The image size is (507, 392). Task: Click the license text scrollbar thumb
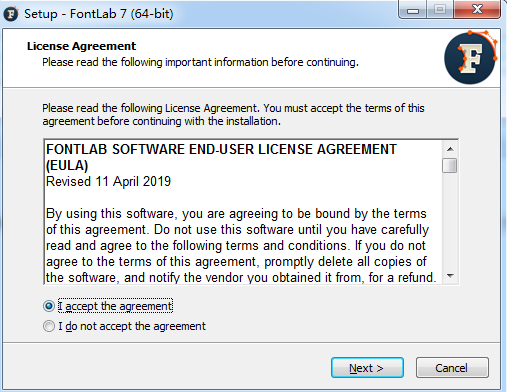(450, 165)
